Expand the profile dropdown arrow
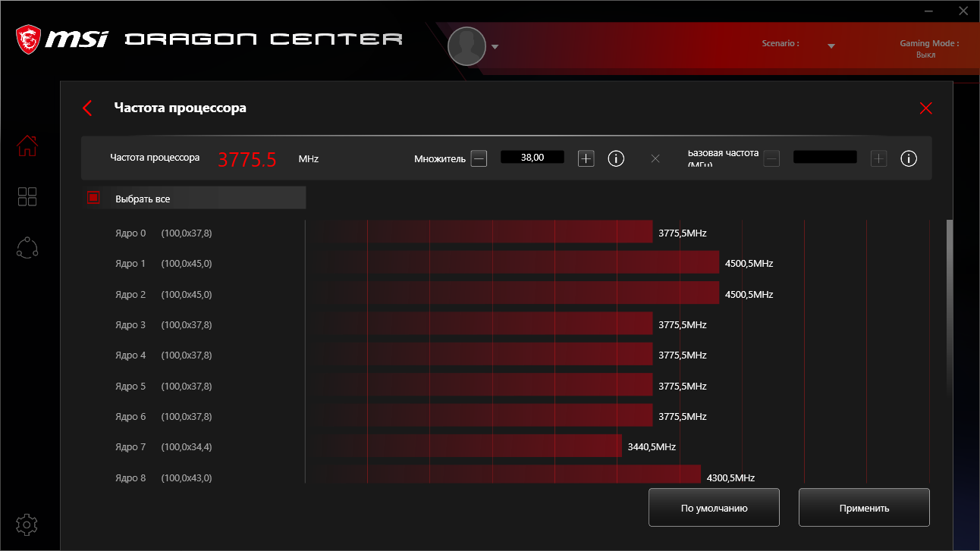The height and width of the screenshot is (551, 980). pos(495,47)
